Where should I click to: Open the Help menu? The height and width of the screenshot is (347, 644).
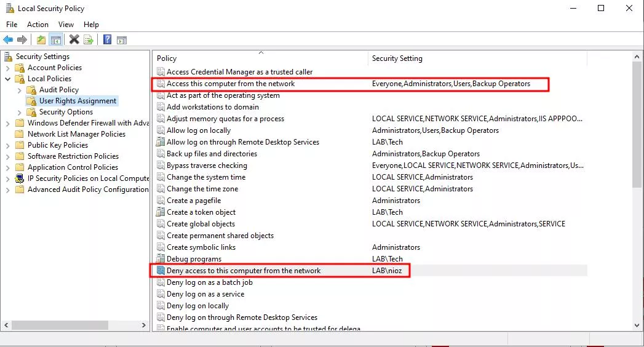pyautogui.click(x=91, y=25)
